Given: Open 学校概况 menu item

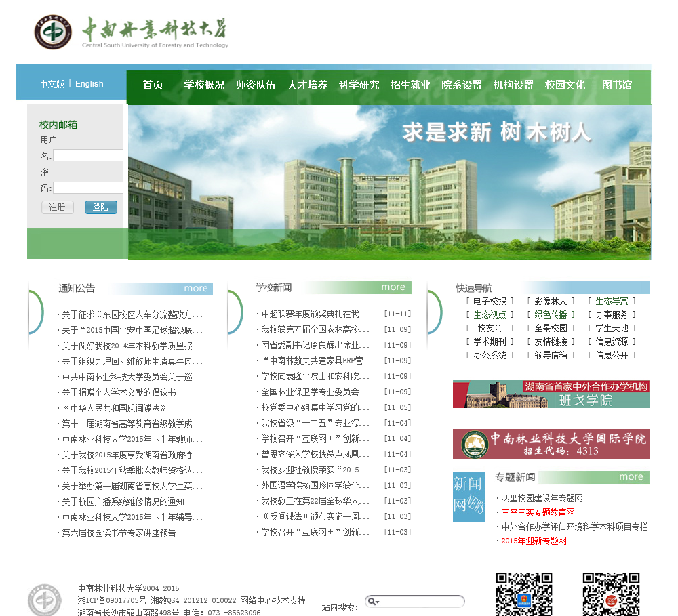Looking at the screenshot, I should [204, 85].
